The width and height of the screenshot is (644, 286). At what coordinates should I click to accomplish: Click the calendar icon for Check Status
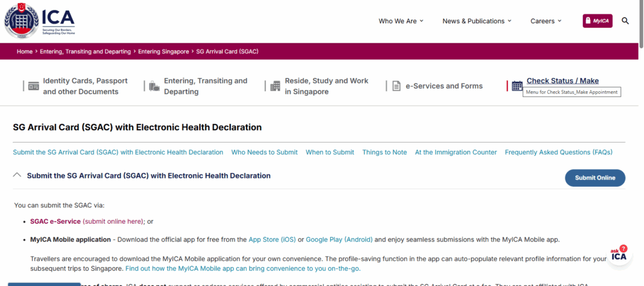[x=517, y=86]
